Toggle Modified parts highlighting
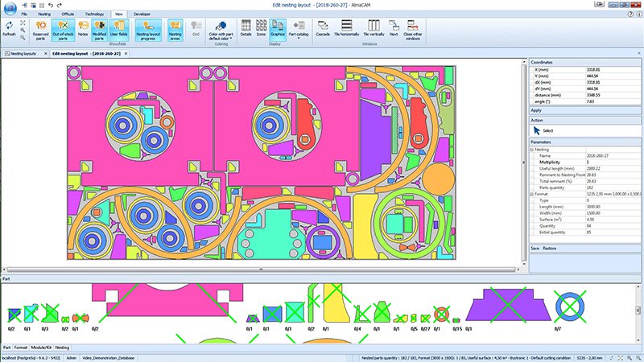Screen dimensions: 644x362 click(x=98, y=31)
